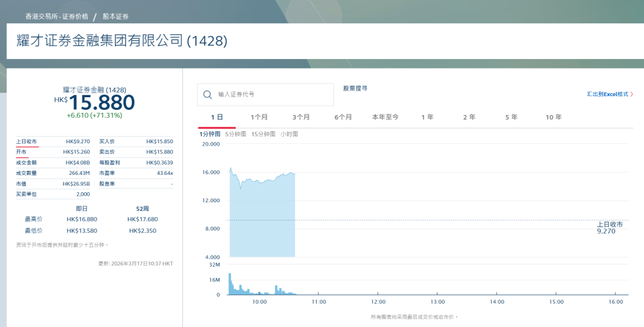Choose the 15分钟图 chart interval

(x=263, y=134)
